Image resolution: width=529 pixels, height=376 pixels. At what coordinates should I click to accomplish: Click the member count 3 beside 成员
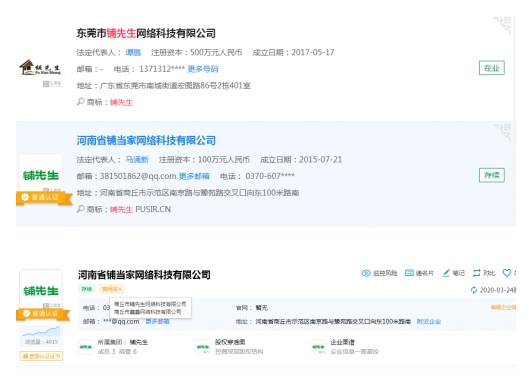(113, 352)
